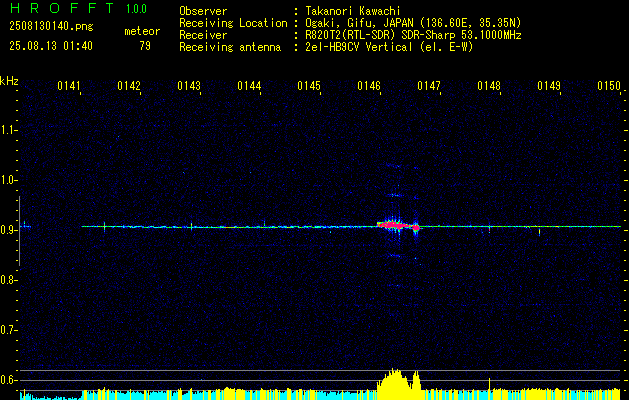Click Ogaki, Gifu, JAPAN coordinates text

pos(413,23)
